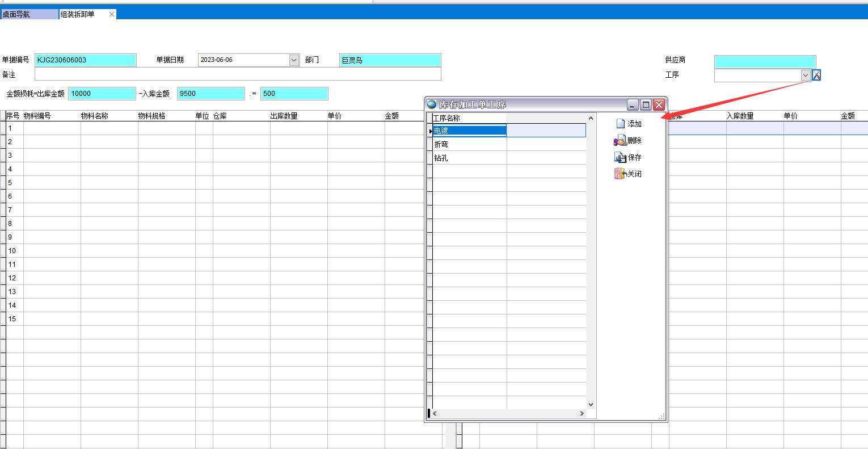This screenshot has width=868, height=449.
Task: Maximize the 库存加工单工序 dialog window
Action: (x=646, y=104)
